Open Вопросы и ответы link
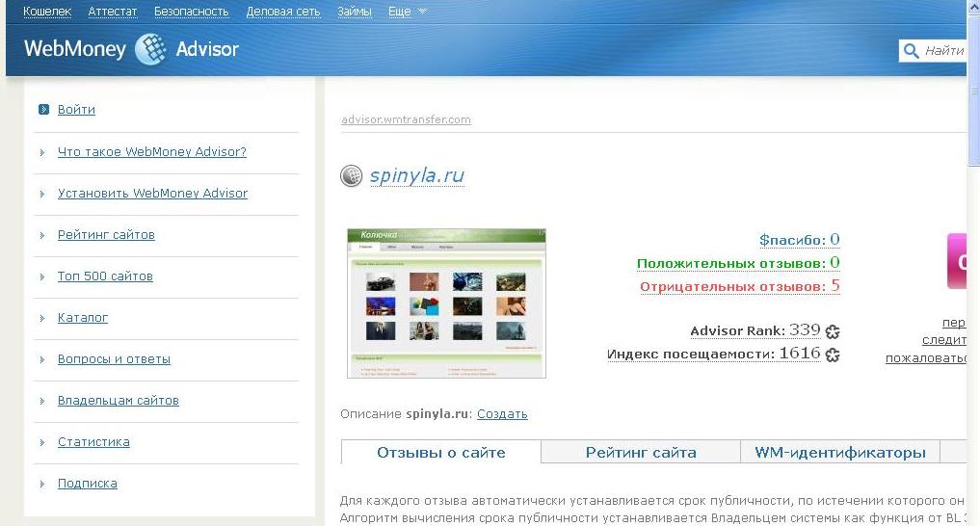 pyautogui.click(x=114, y=359)
